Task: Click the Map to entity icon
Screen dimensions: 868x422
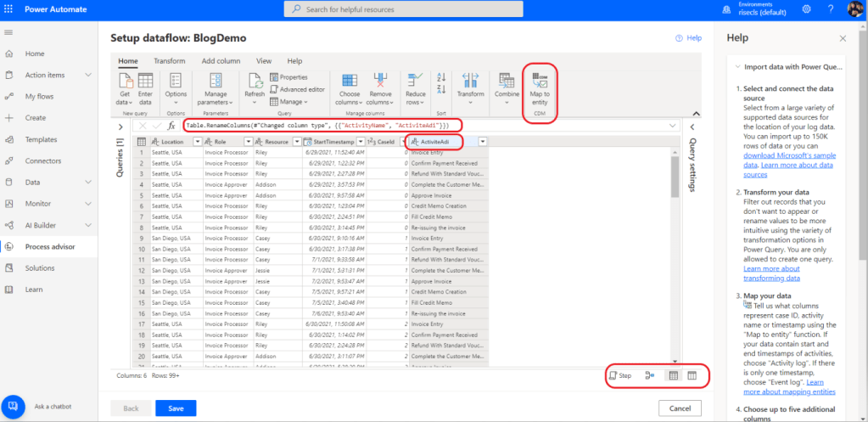Action: click(x=540, y=80)
